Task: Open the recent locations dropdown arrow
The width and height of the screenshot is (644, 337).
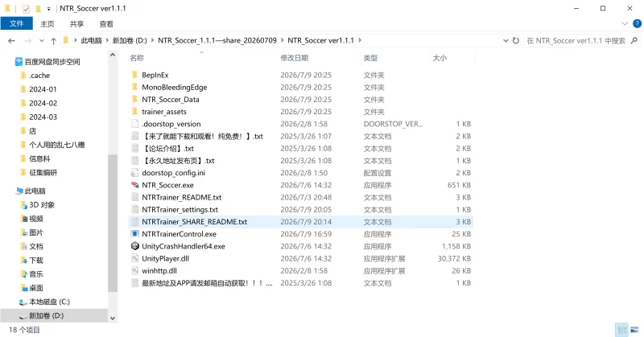Action: 42,41
